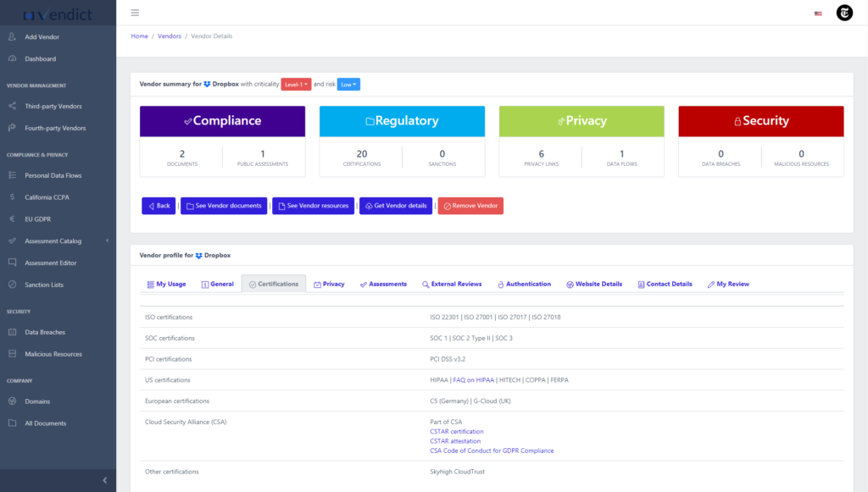
Task: Click the California CCPA dollar icon
Action: [x=12, y=196]
